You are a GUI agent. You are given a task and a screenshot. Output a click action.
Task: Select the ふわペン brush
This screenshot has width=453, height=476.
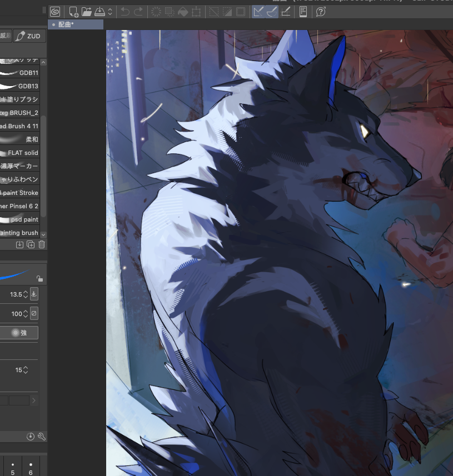coord(20,179)
